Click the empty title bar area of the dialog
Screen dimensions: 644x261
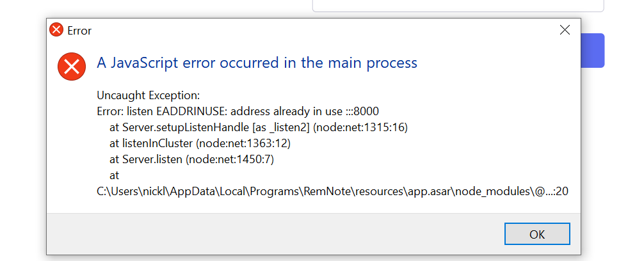(320, 30)
